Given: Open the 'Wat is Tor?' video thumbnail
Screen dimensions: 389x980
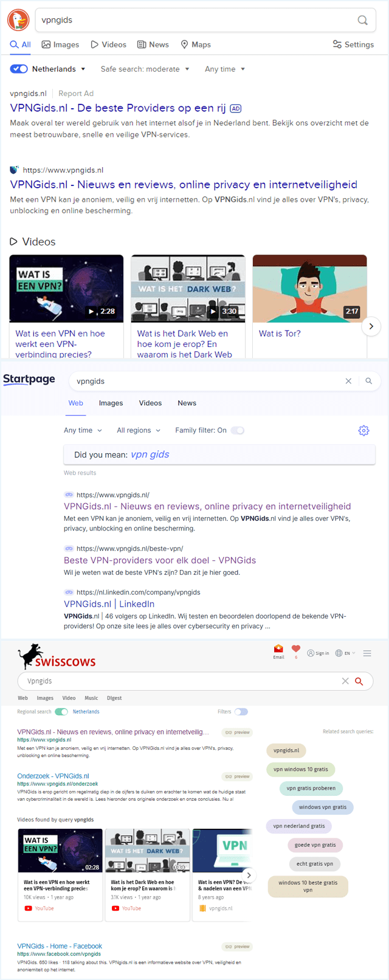Looking at the screenshot, I should click(309, 289).
